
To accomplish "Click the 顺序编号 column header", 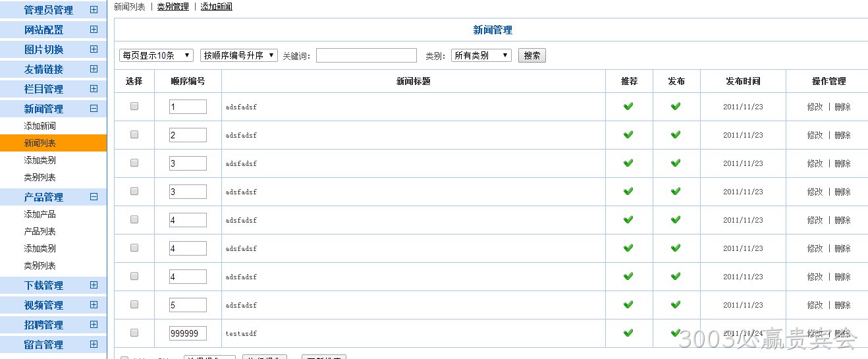I will 188,82.
